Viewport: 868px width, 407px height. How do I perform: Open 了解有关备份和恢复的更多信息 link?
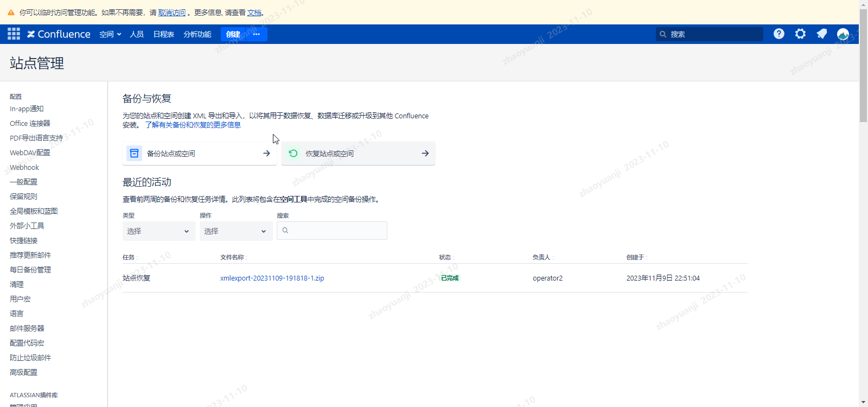(193, 125)
